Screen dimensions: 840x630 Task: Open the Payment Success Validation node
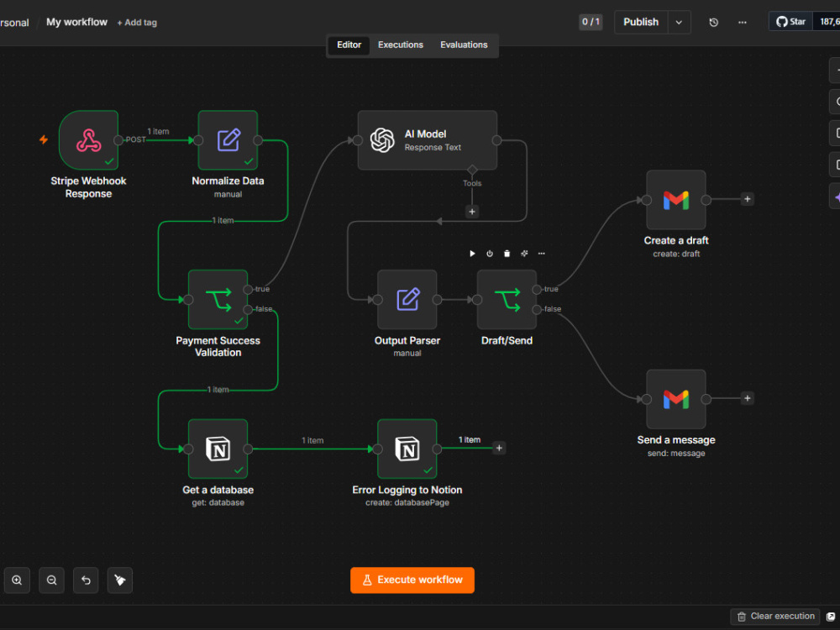[x=218, y=300]
